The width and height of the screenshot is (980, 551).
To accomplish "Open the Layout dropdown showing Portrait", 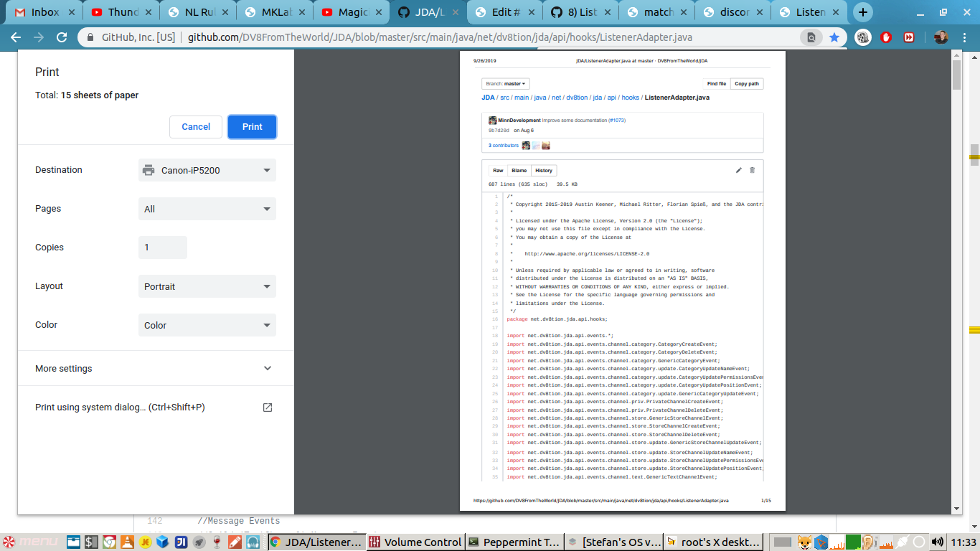I will click(x=207, y=286).
